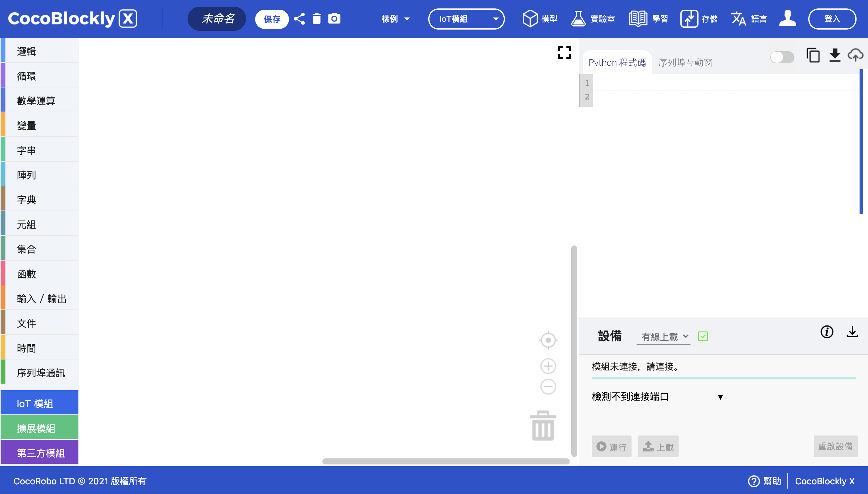The width and height of the screenshot is (868, 494).
Task: Open the 邏輯 block category
Action: pyautogui.click(x=27, y=51)
